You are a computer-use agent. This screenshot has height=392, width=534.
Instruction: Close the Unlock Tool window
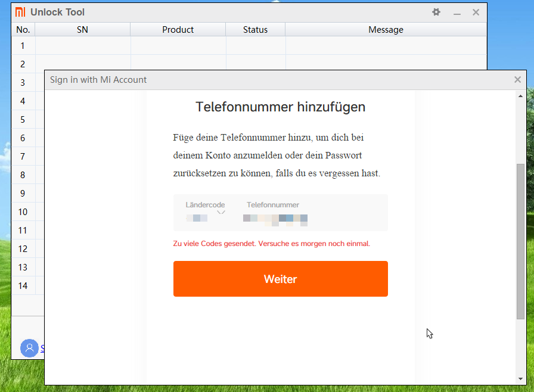tap(476, 13)
